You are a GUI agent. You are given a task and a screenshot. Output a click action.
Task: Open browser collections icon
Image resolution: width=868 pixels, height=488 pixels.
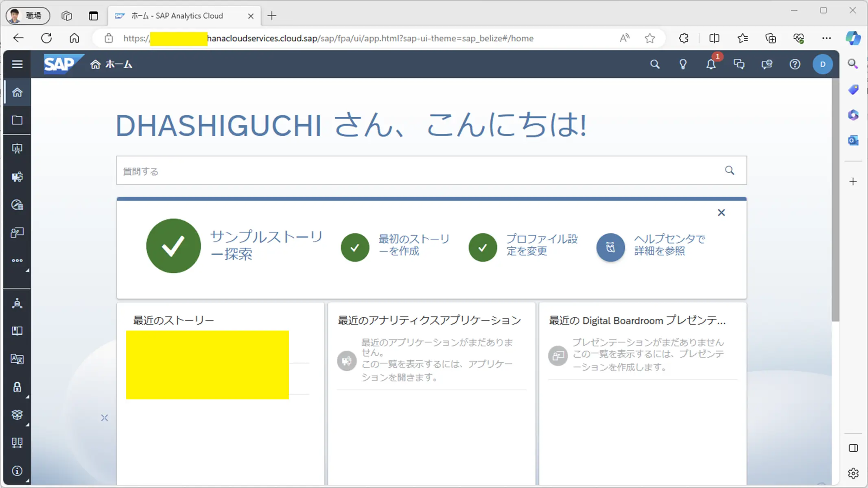[771, 38]
